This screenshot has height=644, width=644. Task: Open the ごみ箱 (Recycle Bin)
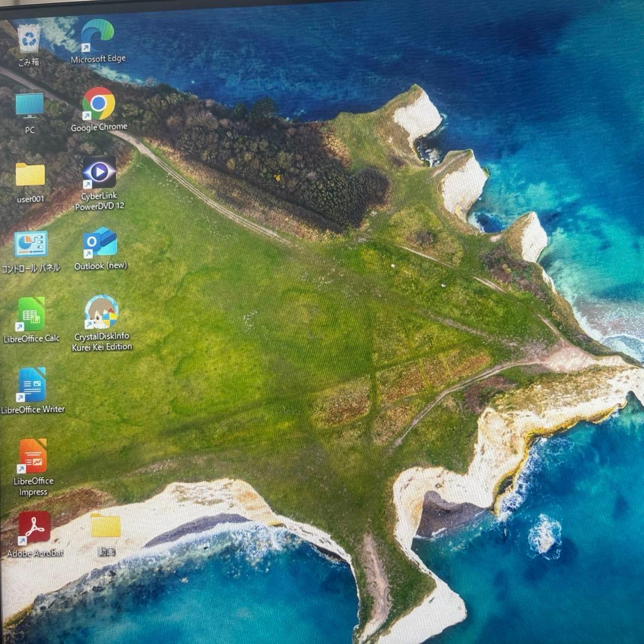tap(30, 39)
